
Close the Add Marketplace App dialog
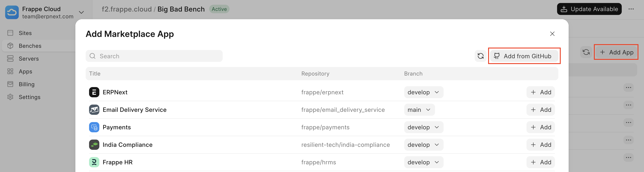point(552,34)
